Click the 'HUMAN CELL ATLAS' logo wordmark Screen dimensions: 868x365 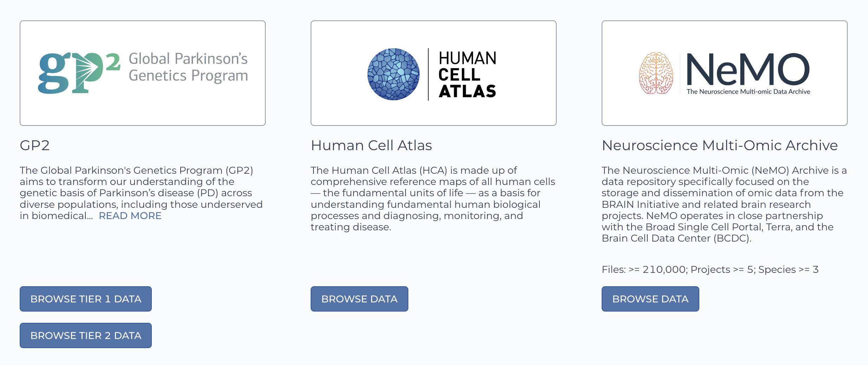click(467, 75)
